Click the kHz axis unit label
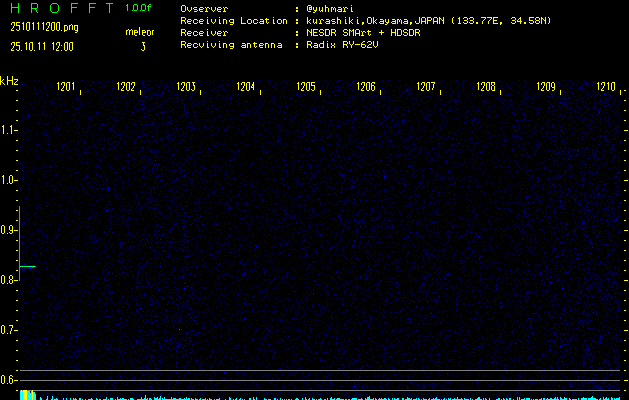 click(9, 81)
